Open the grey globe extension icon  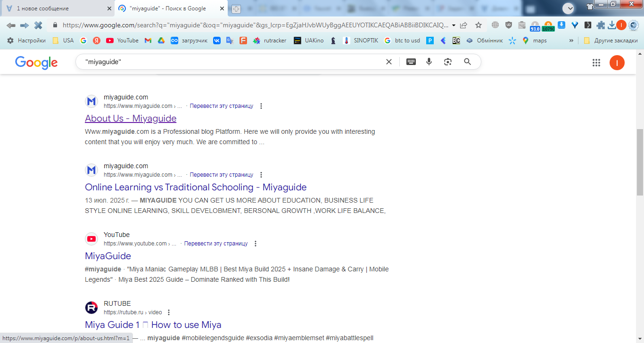(495, 25)
